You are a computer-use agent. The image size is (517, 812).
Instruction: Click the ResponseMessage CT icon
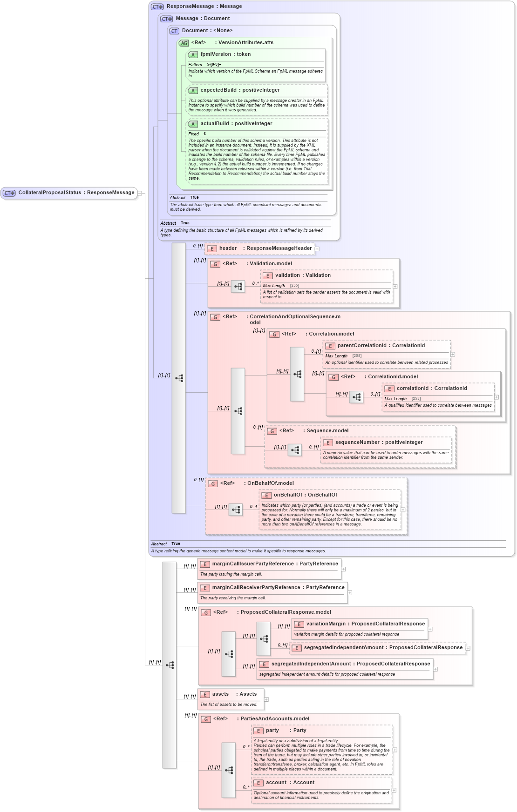(x=157, y=7)
